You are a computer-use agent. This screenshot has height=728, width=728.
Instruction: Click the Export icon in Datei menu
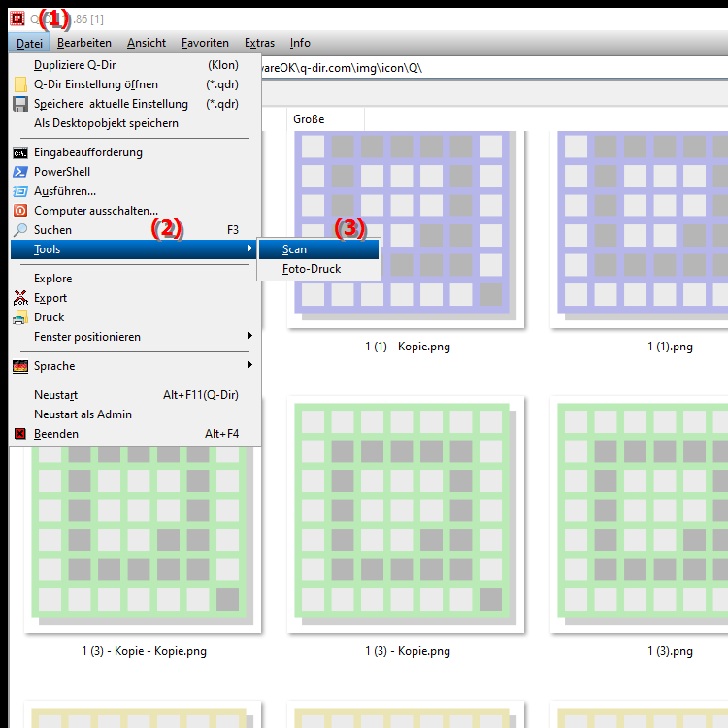(x=20, y=298)
